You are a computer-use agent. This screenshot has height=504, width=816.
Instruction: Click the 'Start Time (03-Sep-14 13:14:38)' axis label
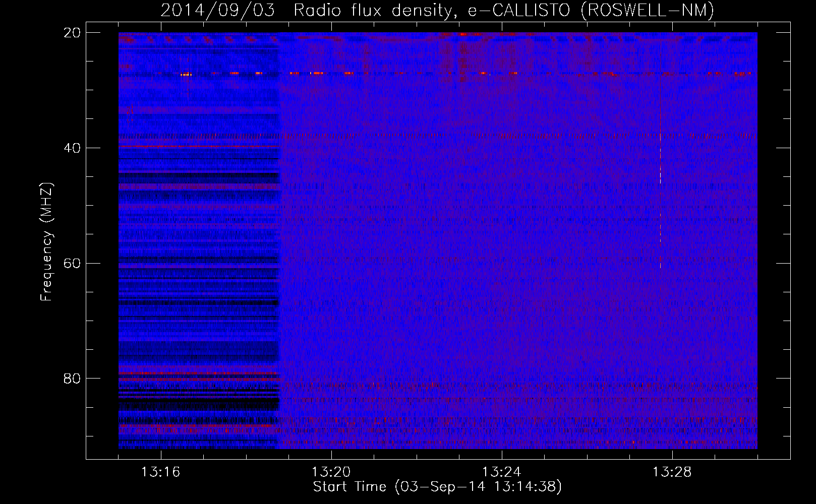pyautogui.click(x=437, y=487)
